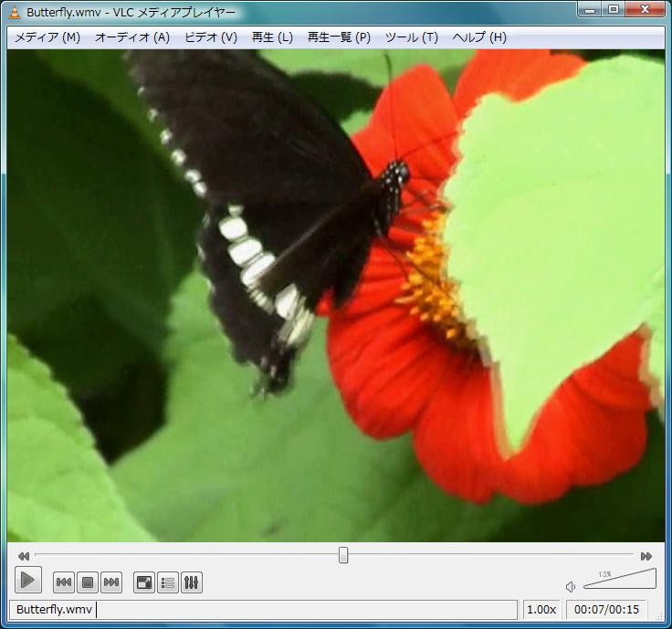Click the butterfly video display area

tap(336, 296)
